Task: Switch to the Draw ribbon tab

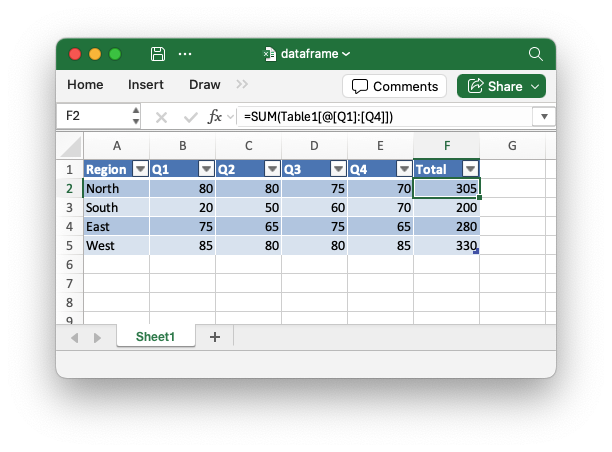Action: (204, 85)
